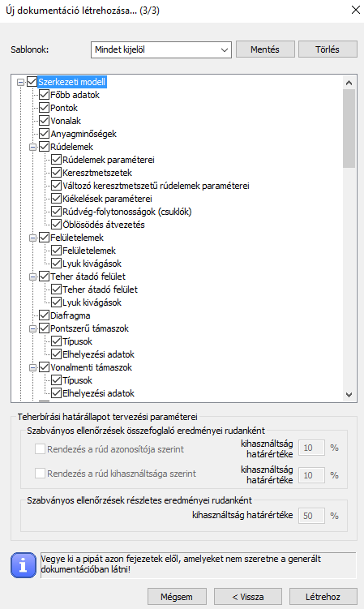Close the dialog with the X icon

click(x=355, y=10)
